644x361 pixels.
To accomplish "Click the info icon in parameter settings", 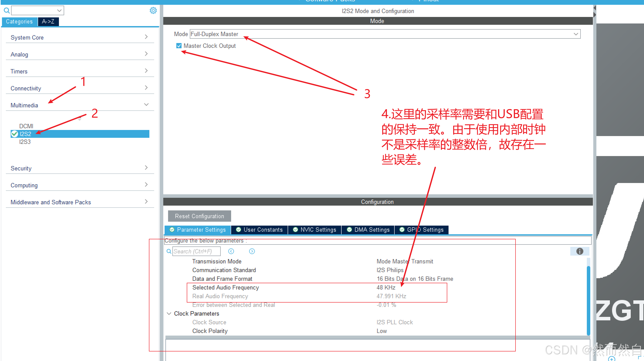I will click(579, 251).
